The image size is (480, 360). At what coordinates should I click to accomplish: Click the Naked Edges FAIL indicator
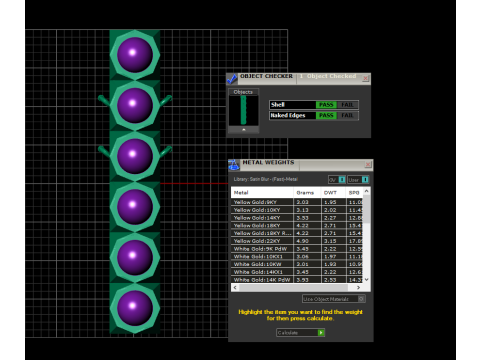347,115
